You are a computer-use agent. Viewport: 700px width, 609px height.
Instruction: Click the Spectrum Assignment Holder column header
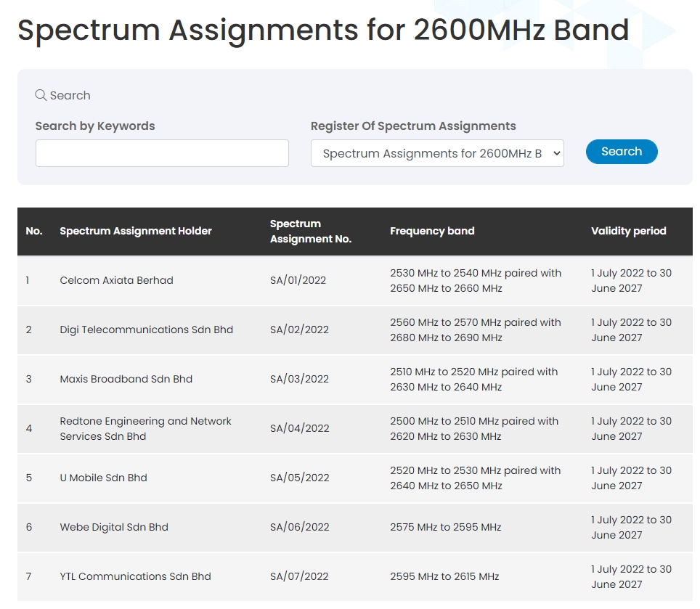(136, 231)
